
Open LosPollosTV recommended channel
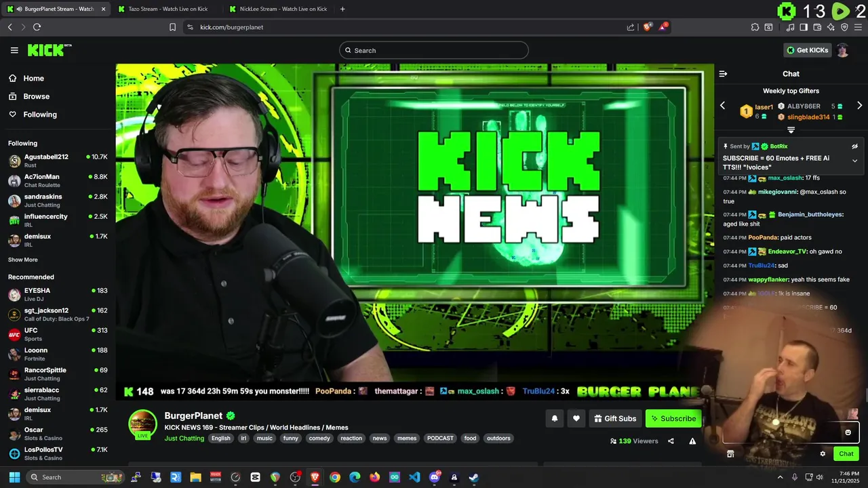[x=58, y=453]
